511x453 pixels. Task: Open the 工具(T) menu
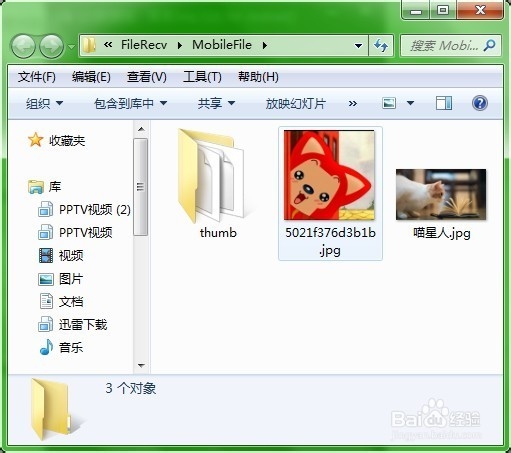pyautogui.click(x=202, y=77)
